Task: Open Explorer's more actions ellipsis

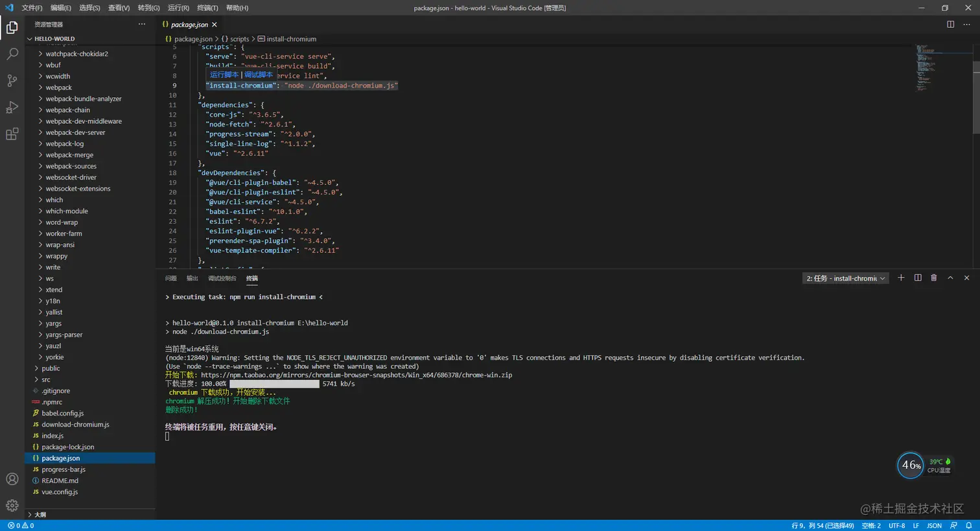Action: pos(142,25)
